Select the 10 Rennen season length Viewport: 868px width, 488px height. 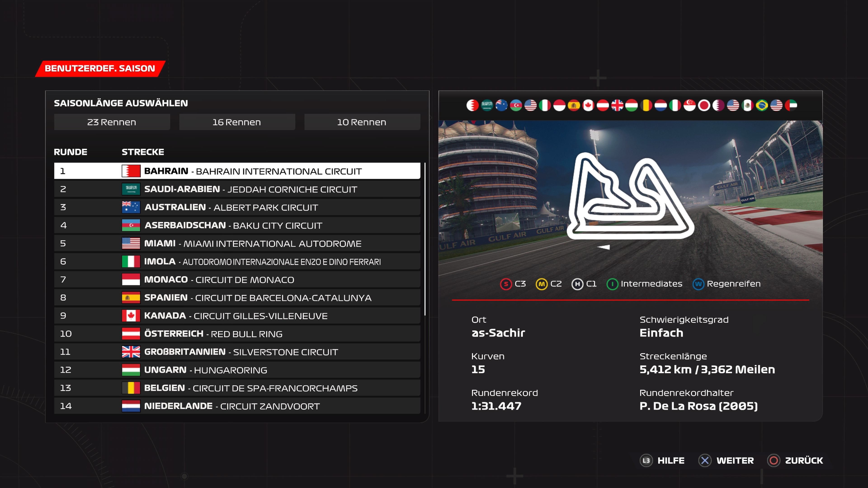(x=362, y=122)
